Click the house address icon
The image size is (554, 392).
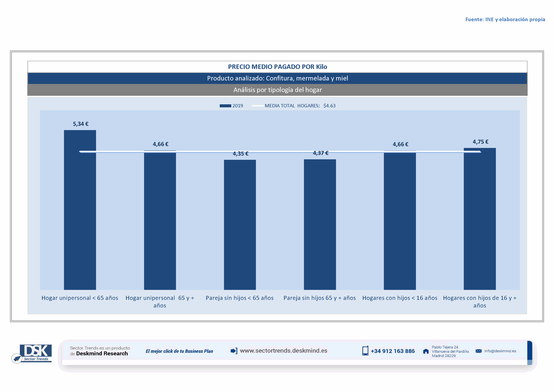coord(426,351)
